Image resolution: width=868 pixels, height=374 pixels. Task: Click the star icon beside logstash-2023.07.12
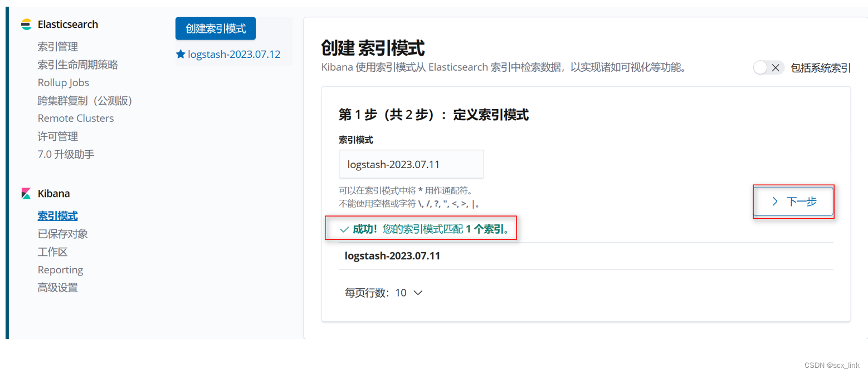[181, 55]
